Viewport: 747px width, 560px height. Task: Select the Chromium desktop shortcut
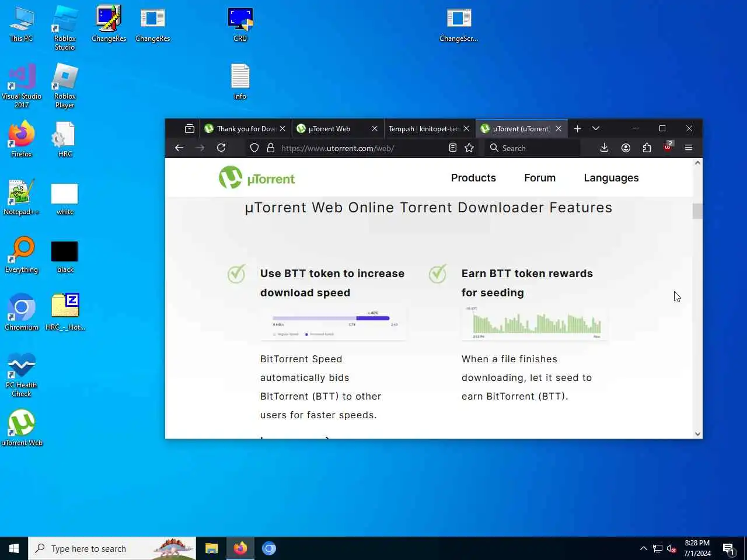coord(22,313)
